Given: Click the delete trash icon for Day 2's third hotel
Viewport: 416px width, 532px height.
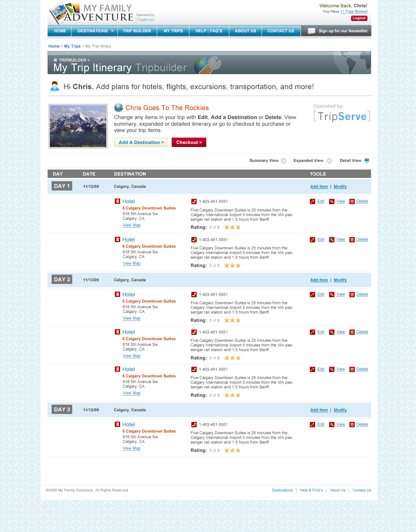Looking at the screenshot, I should [352, 369].
